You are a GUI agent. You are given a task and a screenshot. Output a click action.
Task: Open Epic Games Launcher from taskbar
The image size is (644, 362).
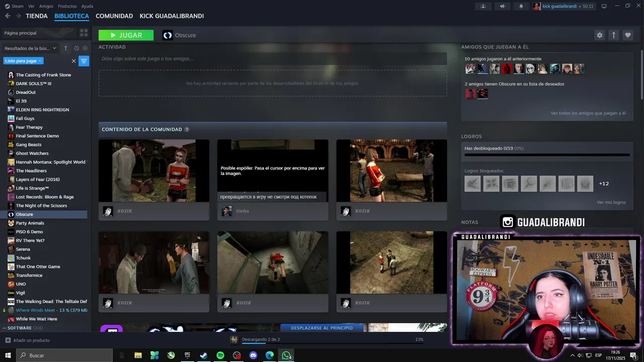[x=187, y=355]
